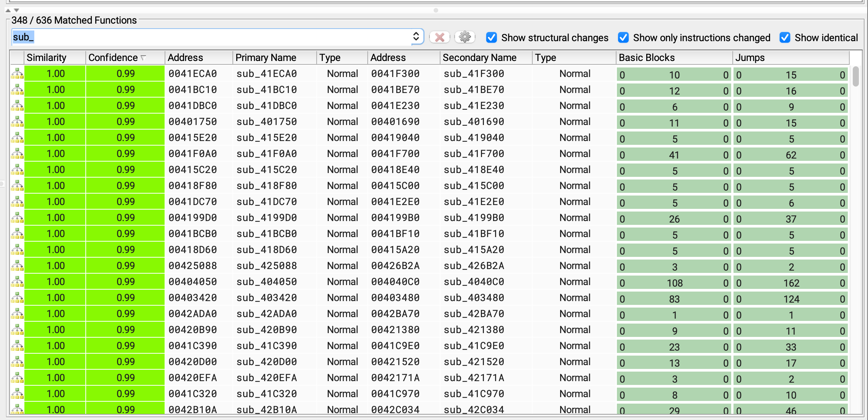Click Basic Blocks bar for sub_404050 row
Image resolution: width=868 pixels, height=420 pixels.
pos(674,283)
